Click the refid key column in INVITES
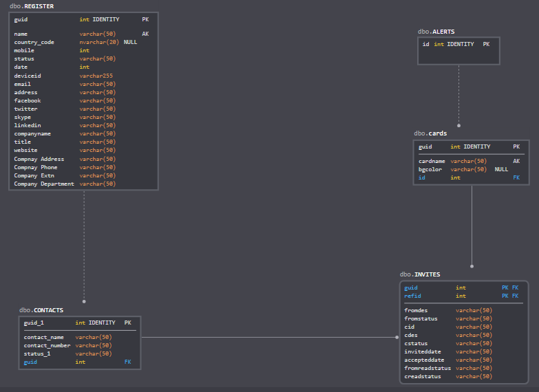This screenshot has height=392, width=539. coord(412,296)
